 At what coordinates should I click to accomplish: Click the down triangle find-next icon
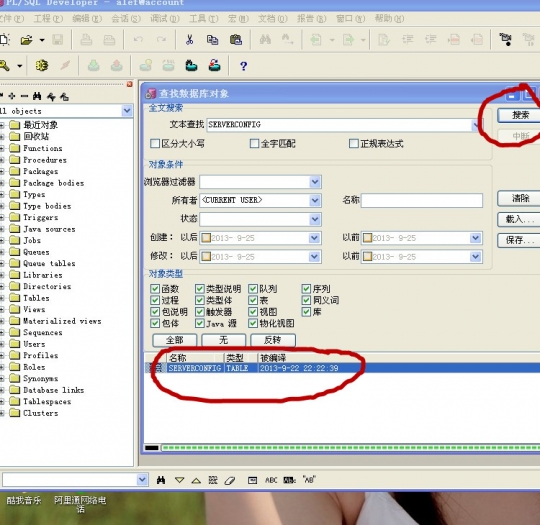[179, 480]
